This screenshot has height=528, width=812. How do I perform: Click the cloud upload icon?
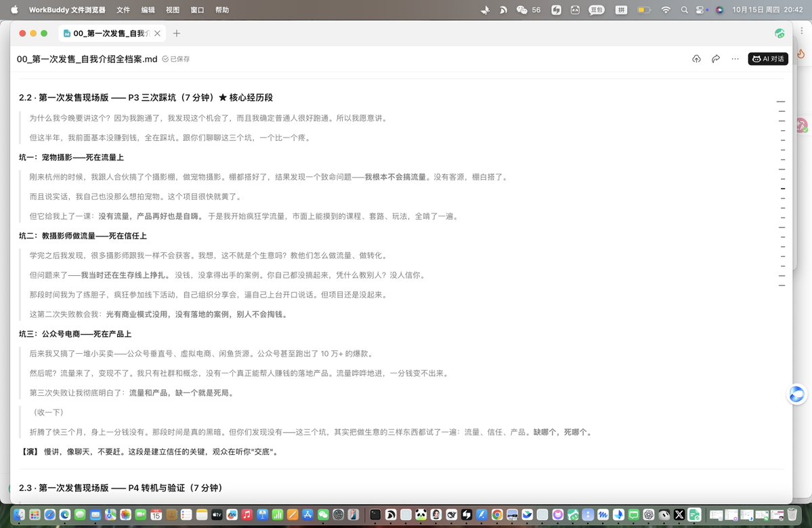(696, 59)
